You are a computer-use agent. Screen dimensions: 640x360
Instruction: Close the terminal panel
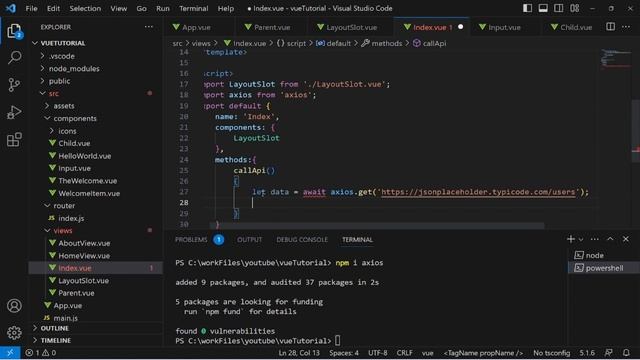click(626, 239)
